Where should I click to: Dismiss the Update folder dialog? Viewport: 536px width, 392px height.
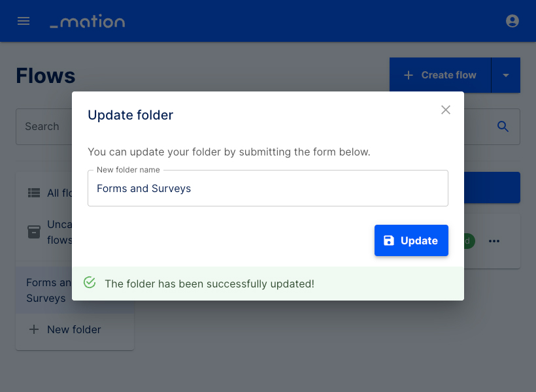[446, 110]
